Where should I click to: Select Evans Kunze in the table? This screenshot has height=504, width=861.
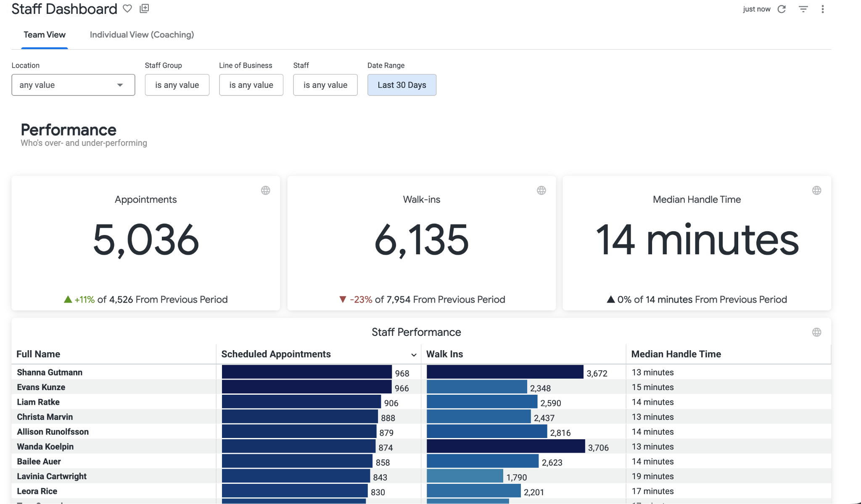coord(41,387)
